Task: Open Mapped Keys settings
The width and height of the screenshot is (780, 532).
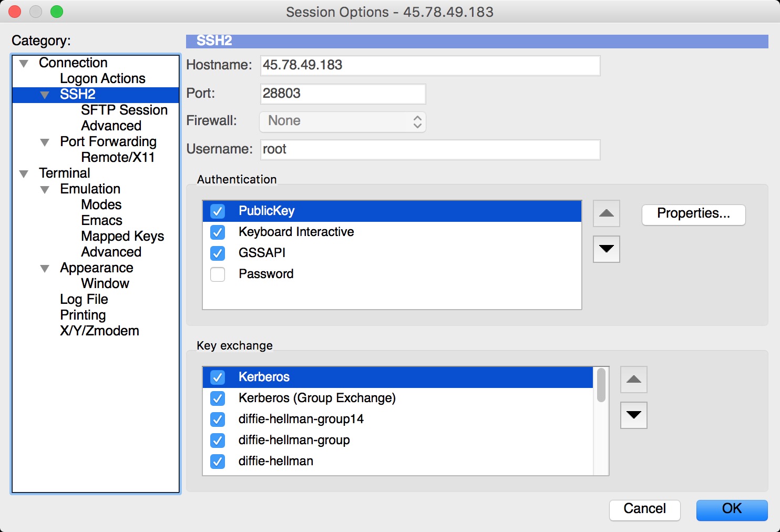Action: (x=122, y=236)
